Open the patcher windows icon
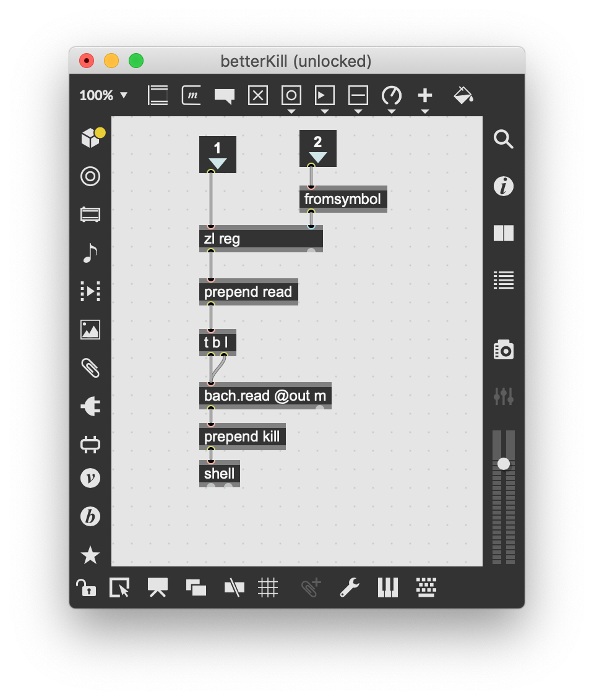The width and height of the screenshot is (594, 700). click(196, 587)
